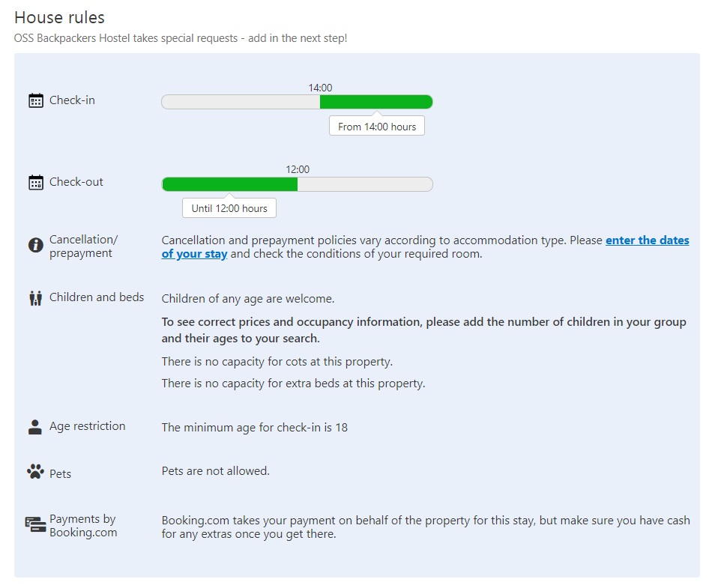Click the Check-in calendar icon
712x588 pixels.
pos(35,100)
